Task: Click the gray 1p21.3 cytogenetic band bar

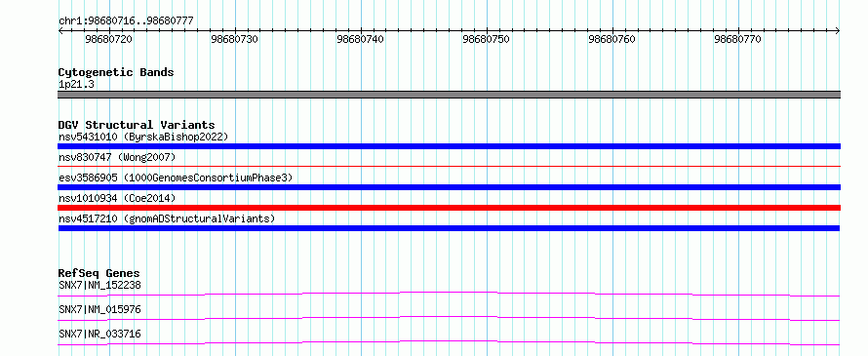Action: [x=449, y=95]
